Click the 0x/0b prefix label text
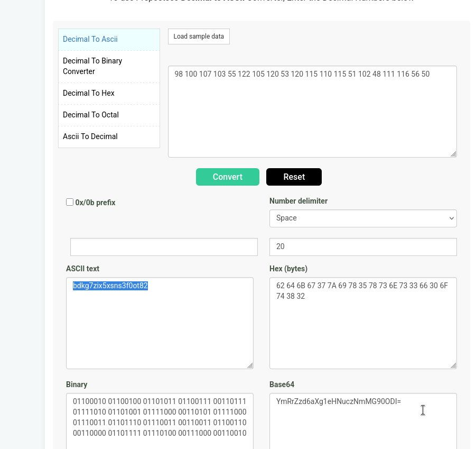The image size is (476, 449). [x=95, y=203]
